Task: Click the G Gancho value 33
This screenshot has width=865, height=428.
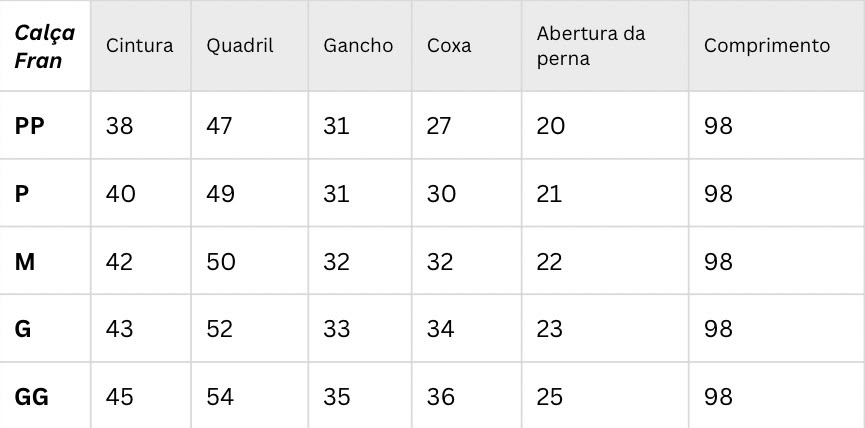Action: [337, 329]
